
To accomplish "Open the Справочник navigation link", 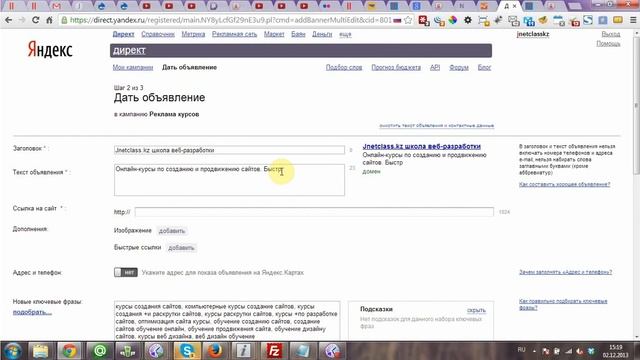I will (158, 34).
